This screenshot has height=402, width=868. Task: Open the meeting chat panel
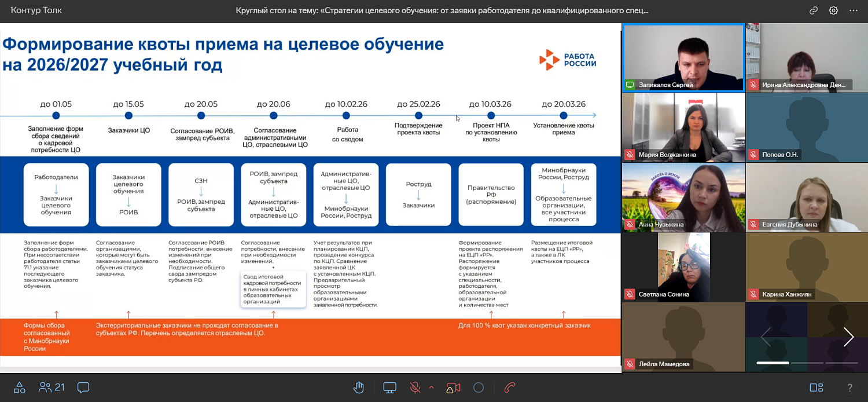pyautogui.click(x=83, y=388)
